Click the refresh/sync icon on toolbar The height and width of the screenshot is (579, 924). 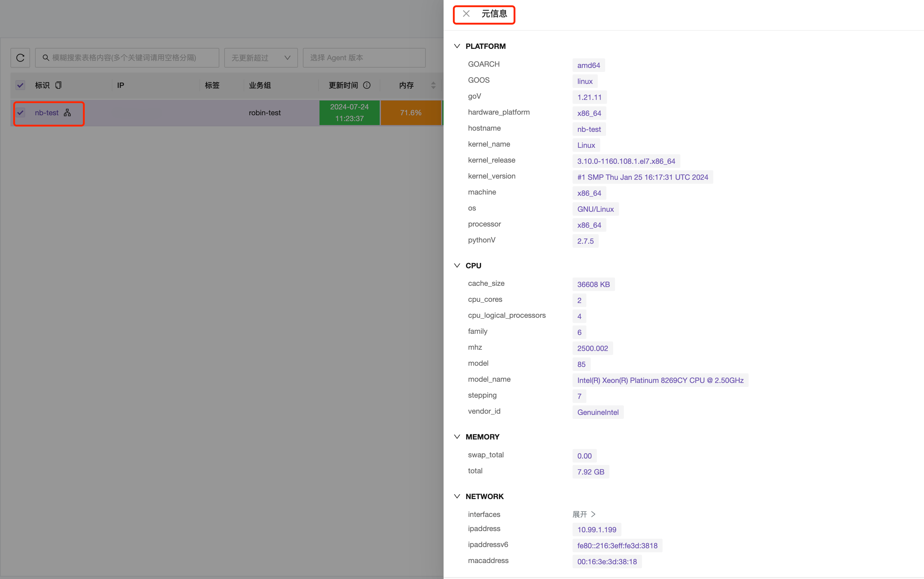[x=20, y=57]
